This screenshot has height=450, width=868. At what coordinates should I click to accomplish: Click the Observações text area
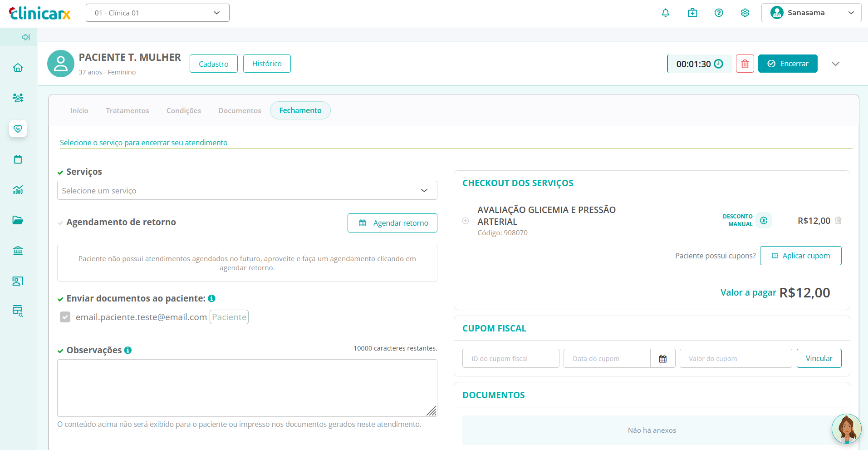(247, 388)
